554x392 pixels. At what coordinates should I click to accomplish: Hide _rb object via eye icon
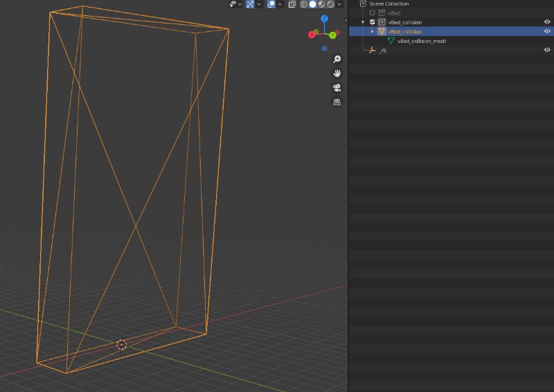pyautogui.click(x=547, y=50)
